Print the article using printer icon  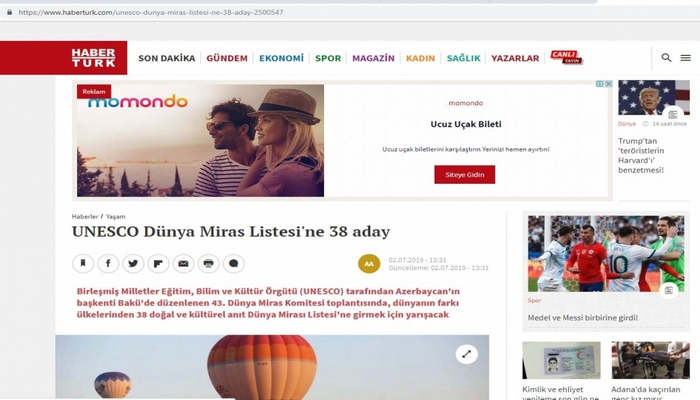(x=208, y=263)
